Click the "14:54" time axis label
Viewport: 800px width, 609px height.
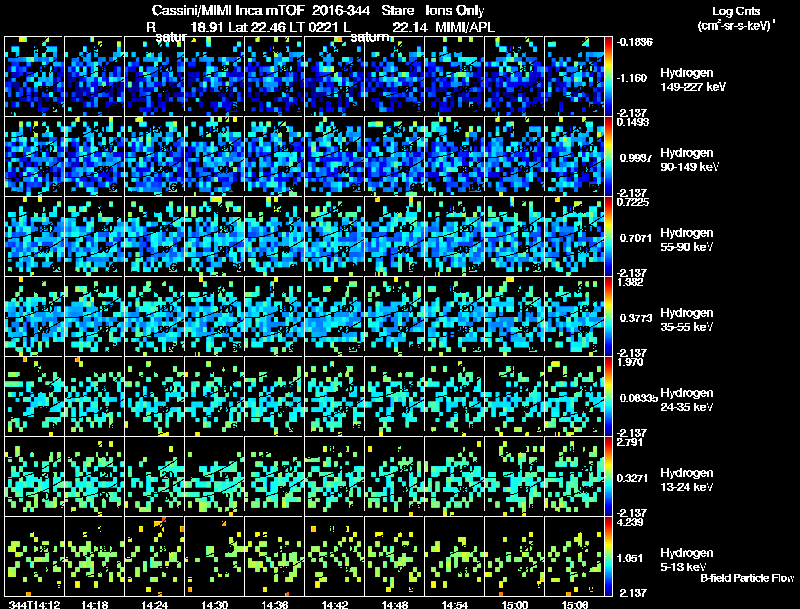click(455, 605)
